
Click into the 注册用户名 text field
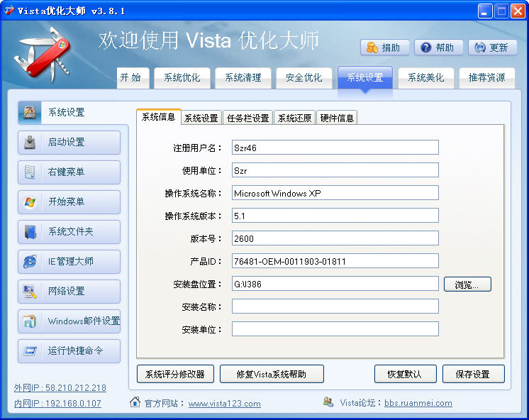pyautogui.click(x=335, y=148)
